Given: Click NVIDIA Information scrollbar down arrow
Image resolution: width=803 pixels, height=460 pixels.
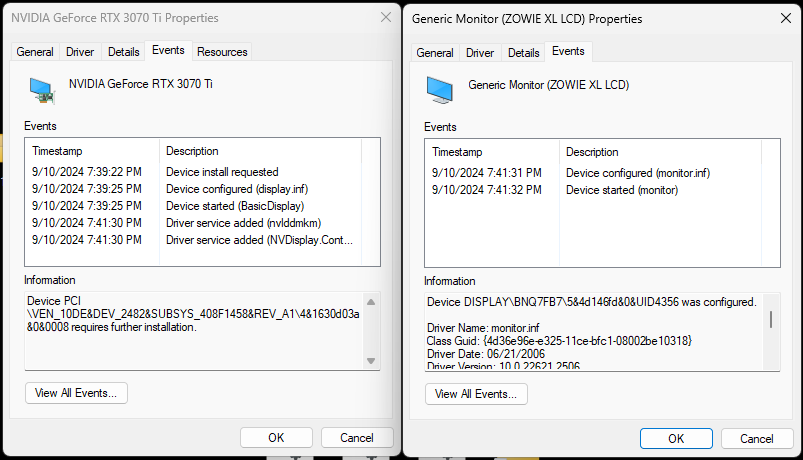Looking at the screenshot, I should (371, 361).
